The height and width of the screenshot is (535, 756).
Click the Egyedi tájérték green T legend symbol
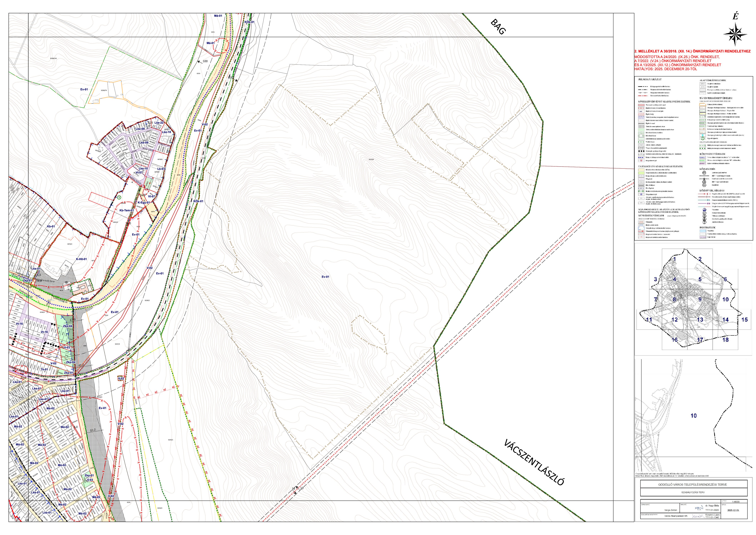coord(703,138)
